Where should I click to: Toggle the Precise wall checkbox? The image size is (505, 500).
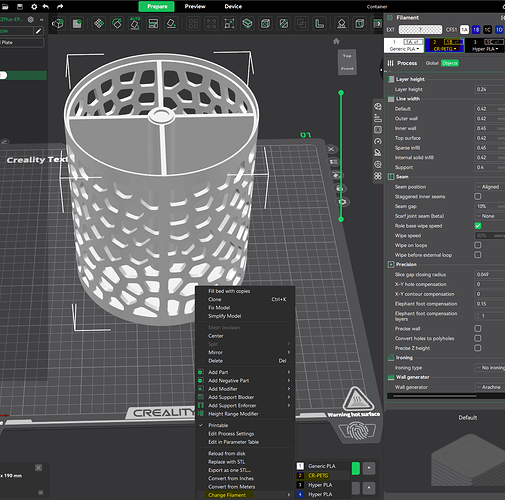478,329
